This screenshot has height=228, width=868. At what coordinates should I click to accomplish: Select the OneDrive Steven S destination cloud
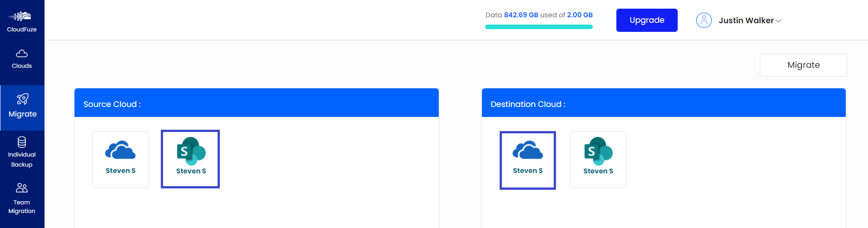[x=528, y=160]
